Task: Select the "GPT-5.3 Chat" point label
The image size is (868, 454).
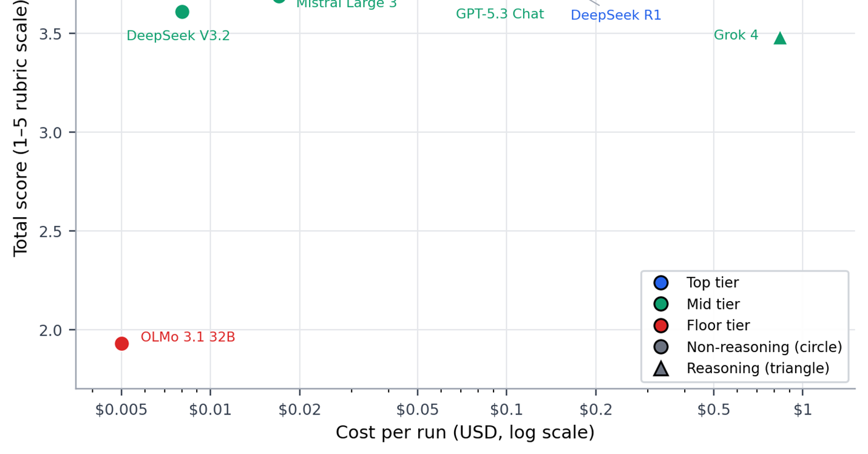Action: click(500, 14)
